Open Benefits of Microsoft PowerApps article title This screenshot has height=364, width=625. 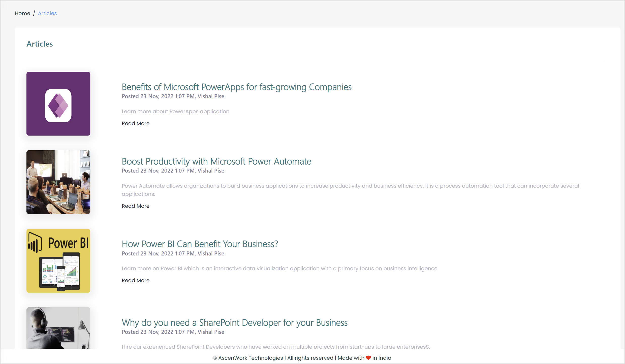click(x=236, y=87)
